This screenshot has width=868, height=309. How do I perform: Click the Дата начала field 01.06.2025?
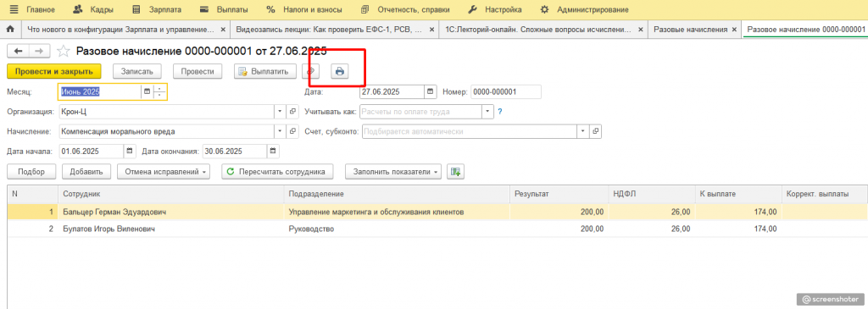pos(91,151)
